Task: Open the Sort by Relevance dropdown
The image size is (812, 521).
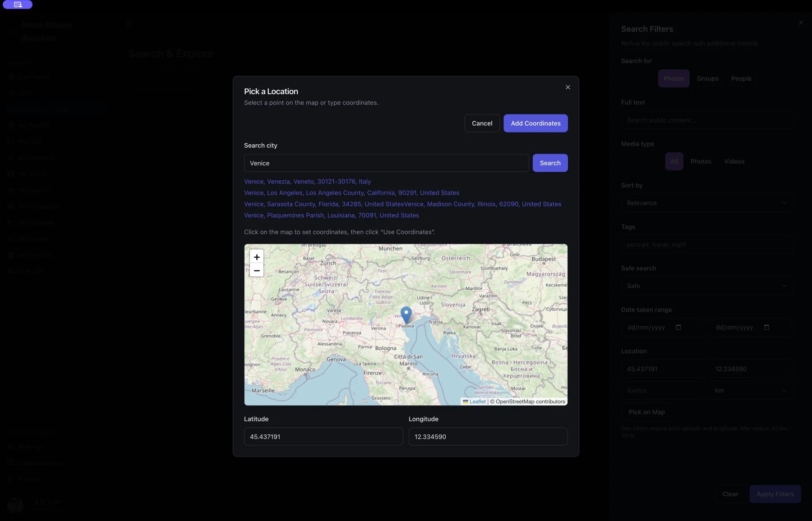Action: click(707, 203)
